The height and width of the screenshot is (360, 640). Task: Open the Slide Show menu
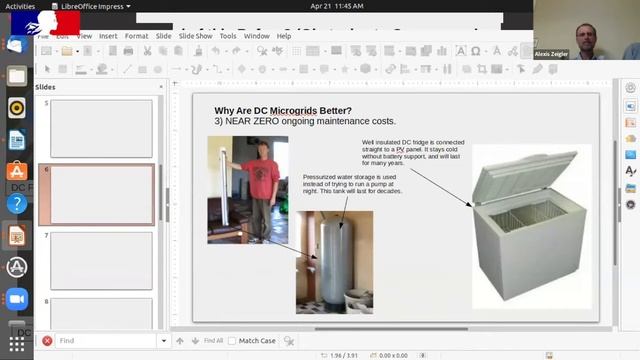coord(196,36)
